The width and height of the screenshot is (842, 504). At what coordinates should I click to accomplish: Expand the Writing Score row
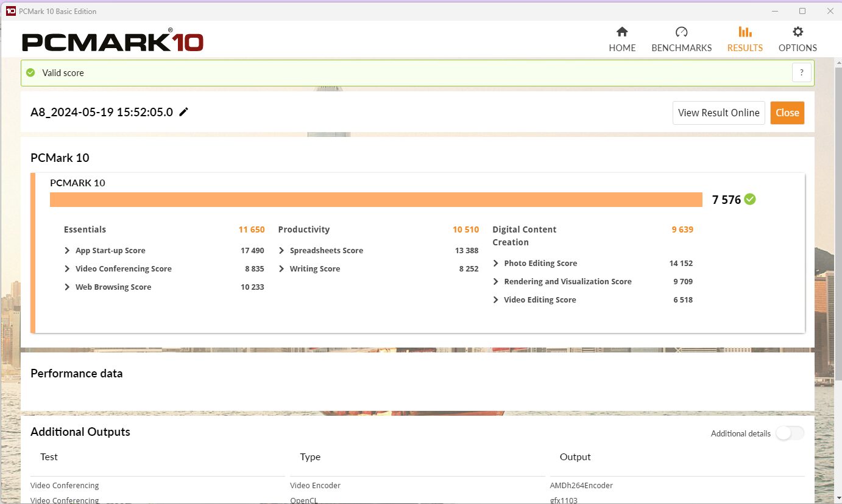[281, 269]
